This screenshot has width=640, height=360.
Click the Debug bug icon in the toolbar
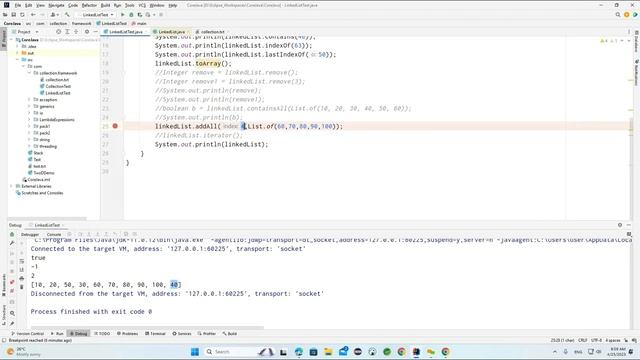click(x=131, y=15)
